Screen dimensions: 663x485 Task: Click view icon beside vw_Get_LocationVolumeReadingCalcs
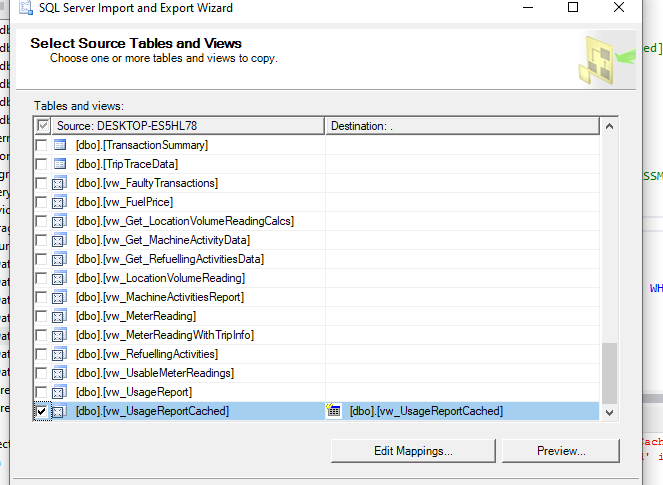[x=59, y=221]
